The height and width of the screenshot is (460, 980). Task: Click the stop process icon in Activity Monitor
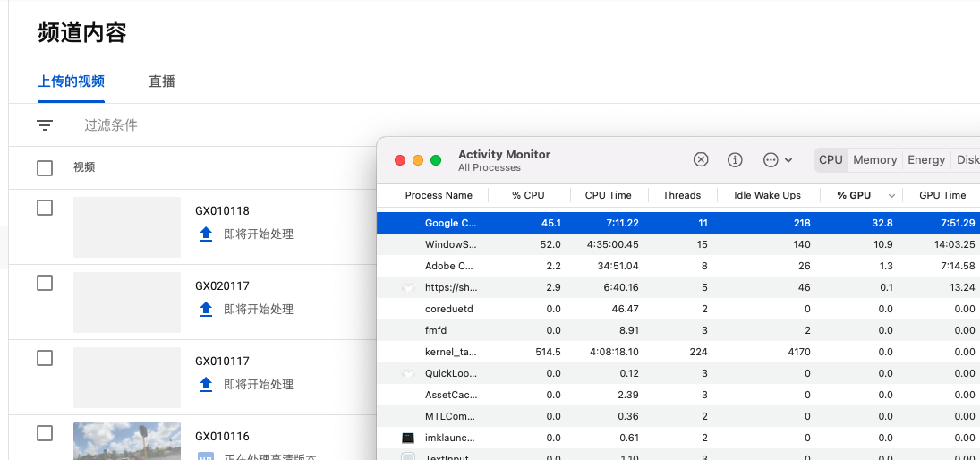pyautogui.click(x=701, y=159)
